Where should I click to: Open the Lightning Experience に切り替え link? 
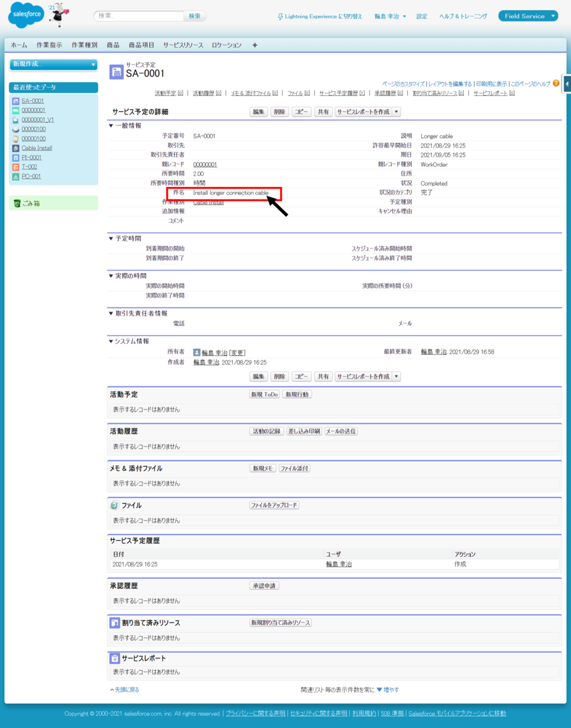click(x=324, y=16)
